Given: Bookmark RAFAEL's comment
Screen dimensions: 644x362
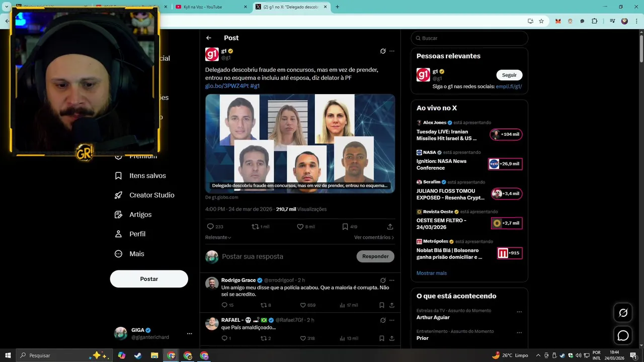Looking at the screenshot, I should click(x=382, y=338).
